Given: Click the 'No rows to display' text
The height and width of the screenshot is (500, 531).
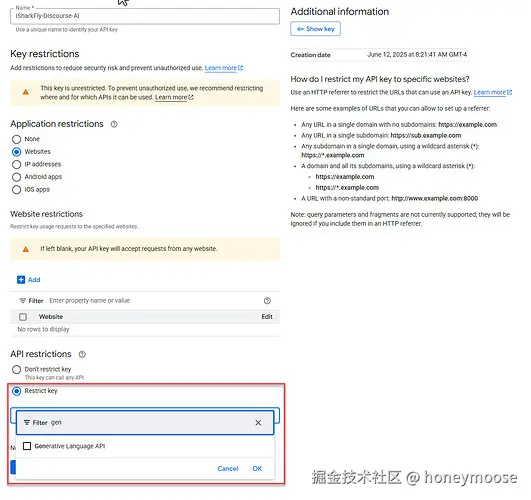Looking at the screenshot, I should [x=43, y=329].
